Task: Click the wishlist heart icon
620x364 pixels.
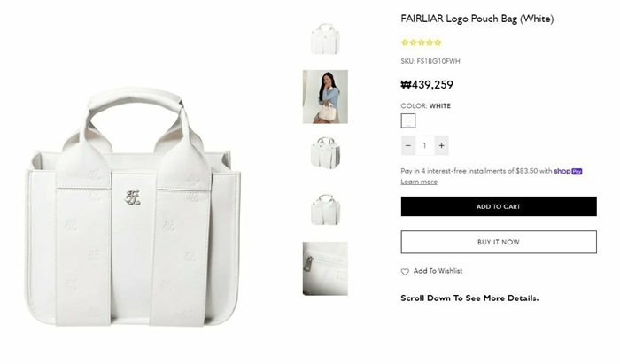Action: coord(405,272)
